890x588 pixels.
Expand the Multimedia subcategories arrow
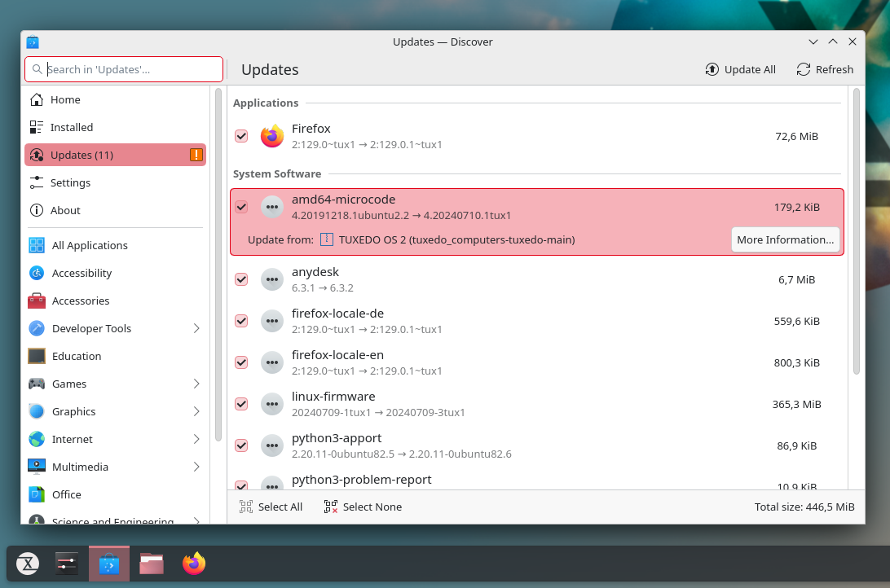click(x=196, y=467)
